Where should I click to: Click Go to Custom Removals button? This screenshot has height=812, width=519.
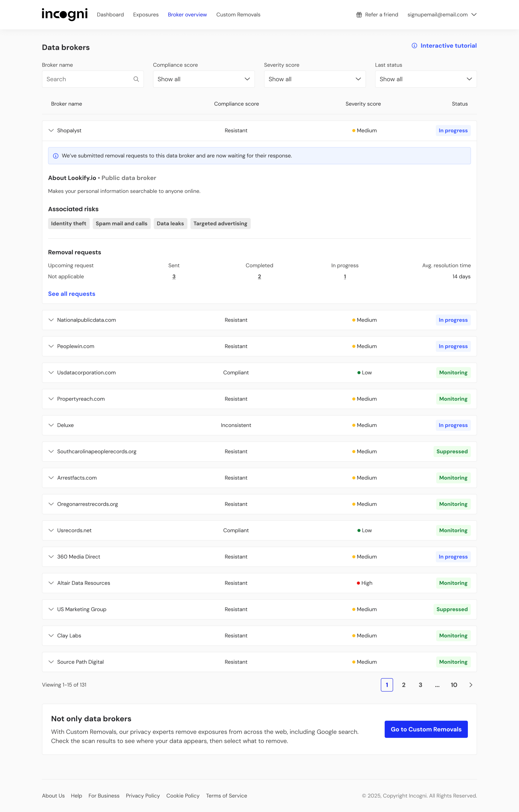[x=426, y=729]
